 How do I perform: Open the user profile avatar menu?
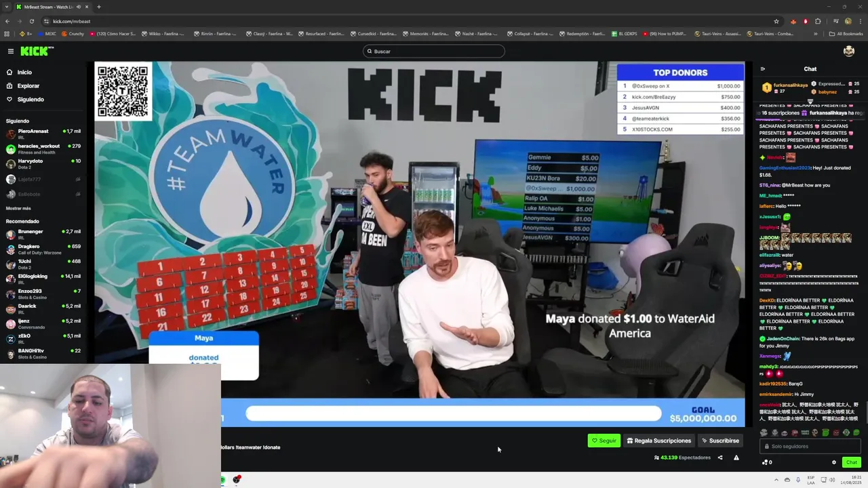[x=848, y=51]
